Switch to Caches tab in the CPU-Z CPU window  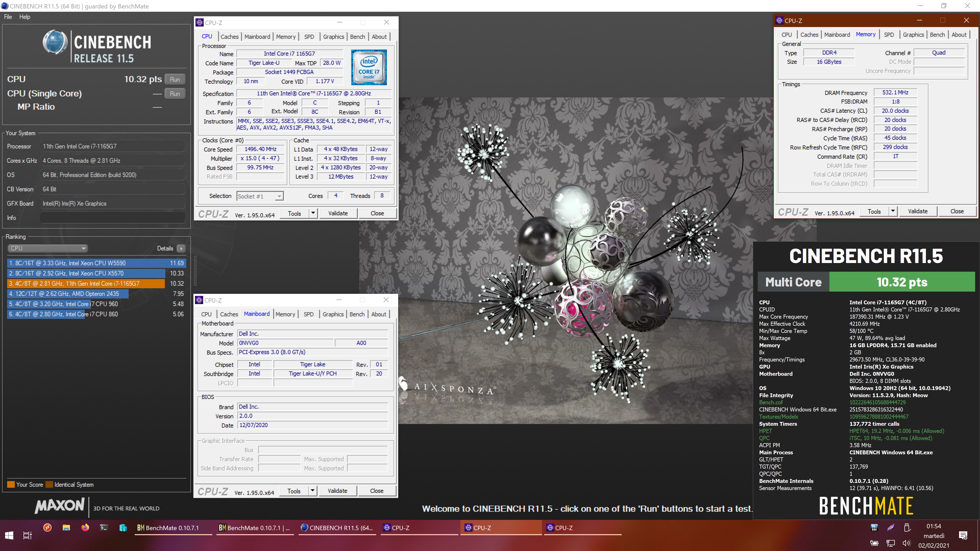click(x=229, y=36)
